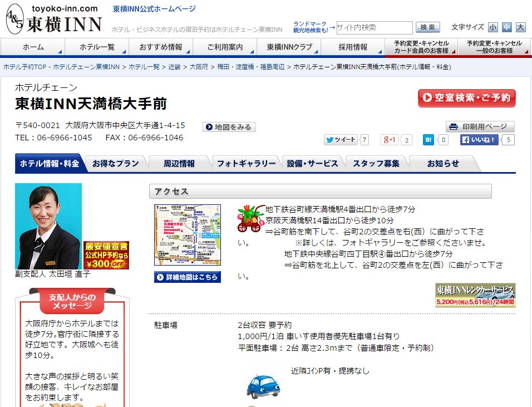
Task: Click the vice manager staff photo
Action: pos(48,226)
